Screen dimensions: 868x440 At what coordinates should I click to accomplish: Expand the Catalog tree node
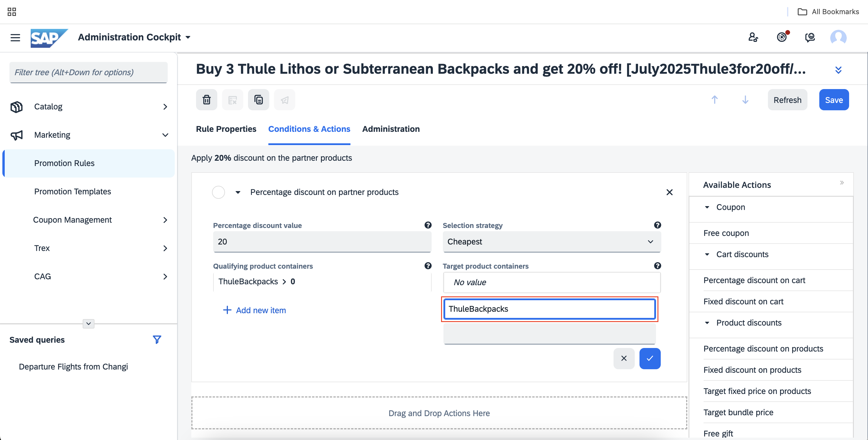tap(165, 107)
